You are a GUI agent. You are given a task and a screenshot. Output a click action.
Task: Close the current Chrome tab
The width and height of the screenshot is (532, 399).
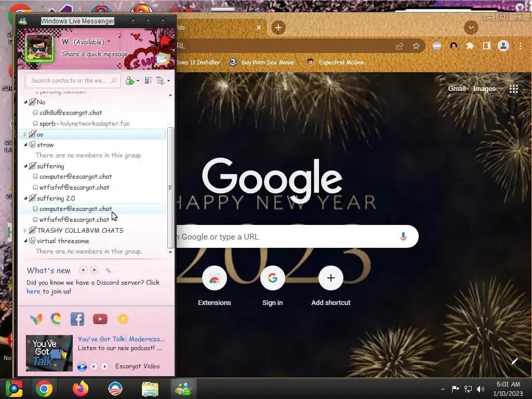coord(259,28)
